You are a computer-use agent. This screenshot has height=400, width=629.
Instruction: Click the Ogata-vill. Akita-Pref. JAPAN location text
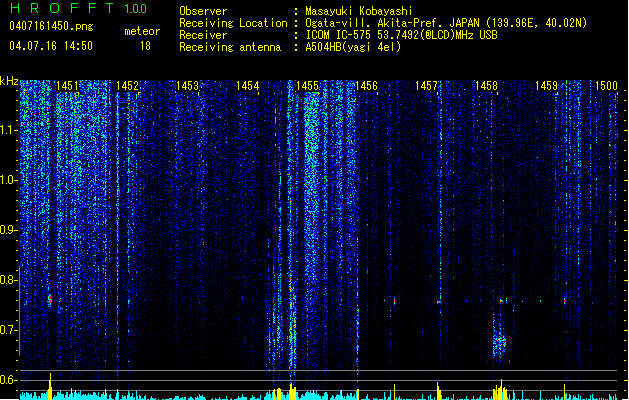(x=446, y=23)
